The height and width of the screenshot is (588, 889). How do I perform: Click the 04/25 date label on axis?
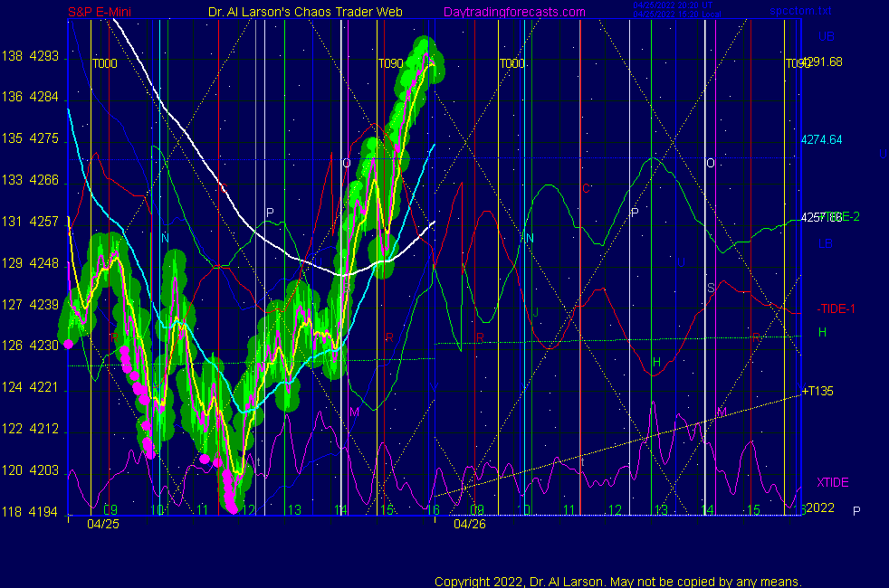[x=103, y=523]
